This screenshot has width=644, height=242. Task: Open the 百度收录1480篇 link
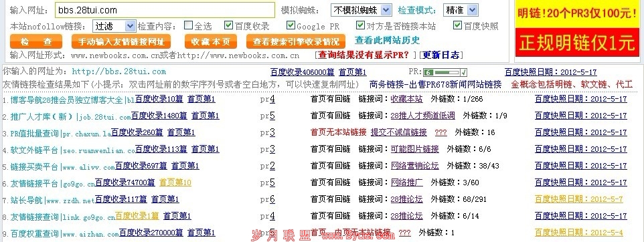coord(159,116)
